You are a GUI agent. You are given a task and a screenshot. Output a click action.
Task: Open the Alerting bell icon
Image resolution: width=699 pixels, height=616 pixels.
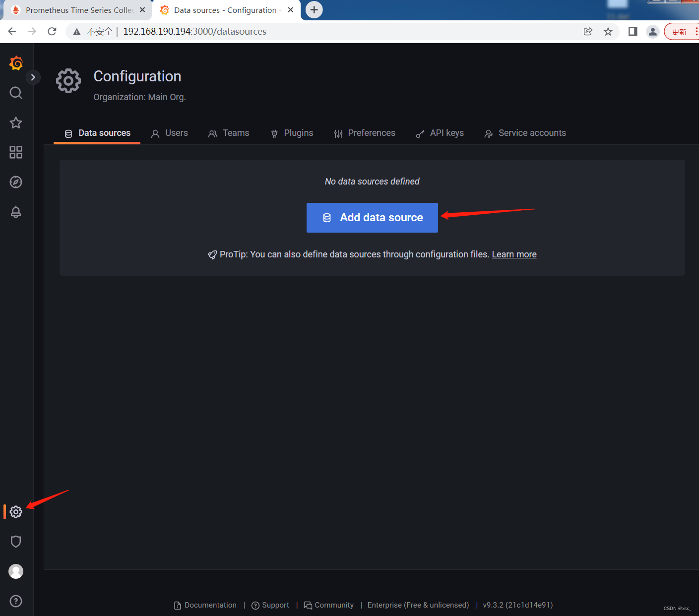point(15,212)
